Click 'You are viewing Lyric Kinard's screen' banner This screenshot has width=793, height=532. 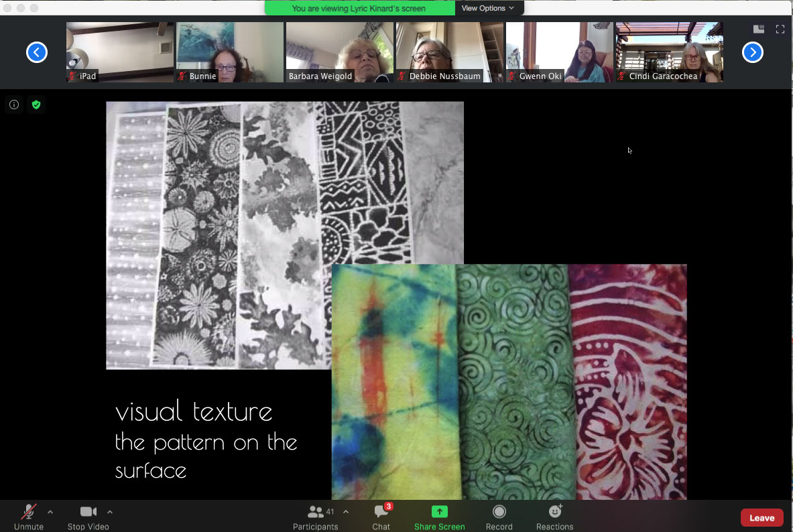coord(359,8)
